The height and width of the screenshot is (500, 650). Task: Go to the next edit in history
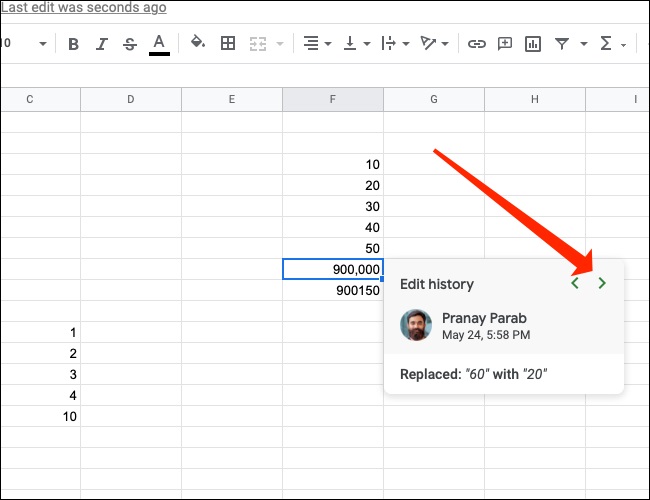(x=601, y=284)
